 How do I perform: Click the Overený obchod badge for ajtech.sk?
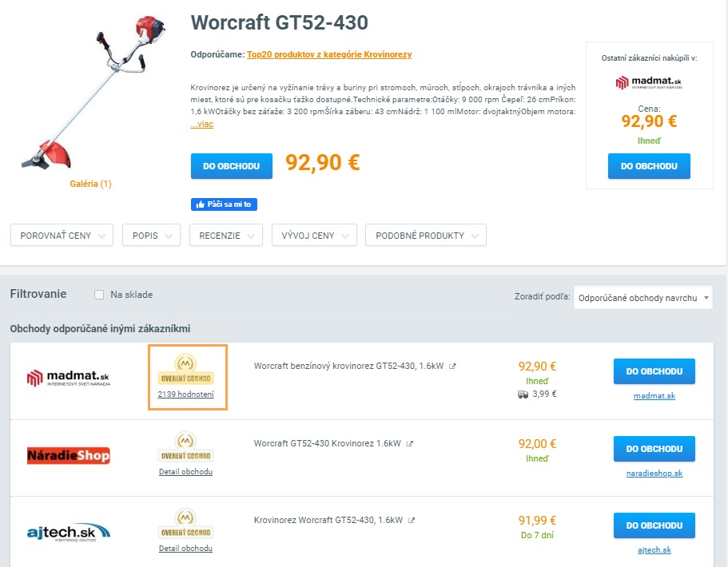[x=186, y=524]
